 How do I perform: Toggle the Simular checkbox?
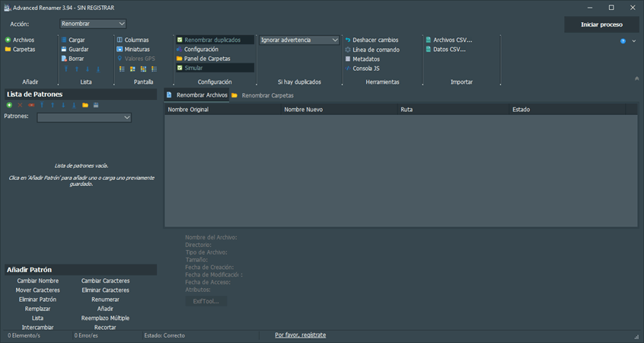click(x=180, y=68)
